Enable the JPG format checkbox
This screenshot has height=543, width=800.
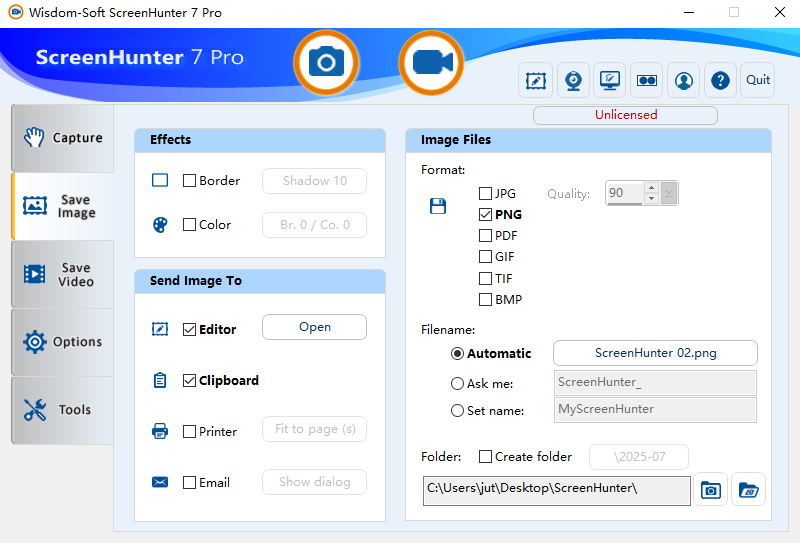[x=485, y=193]
